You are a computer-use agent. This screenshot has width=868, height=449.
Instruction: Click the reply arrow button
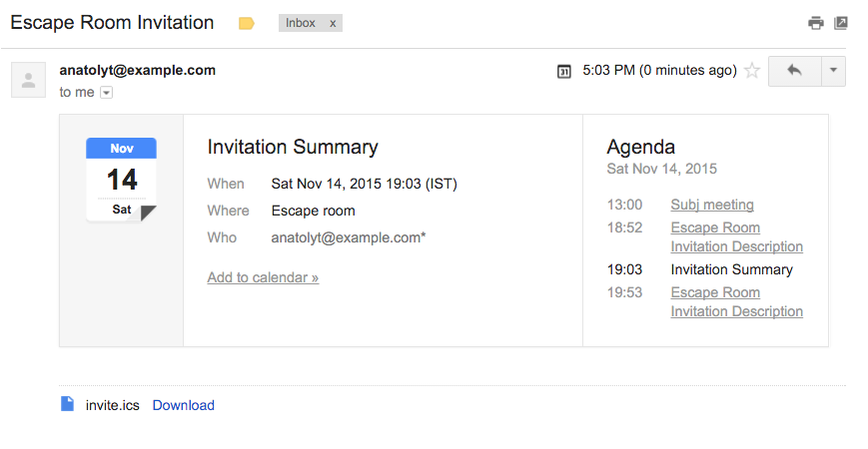tap(795, 71)
